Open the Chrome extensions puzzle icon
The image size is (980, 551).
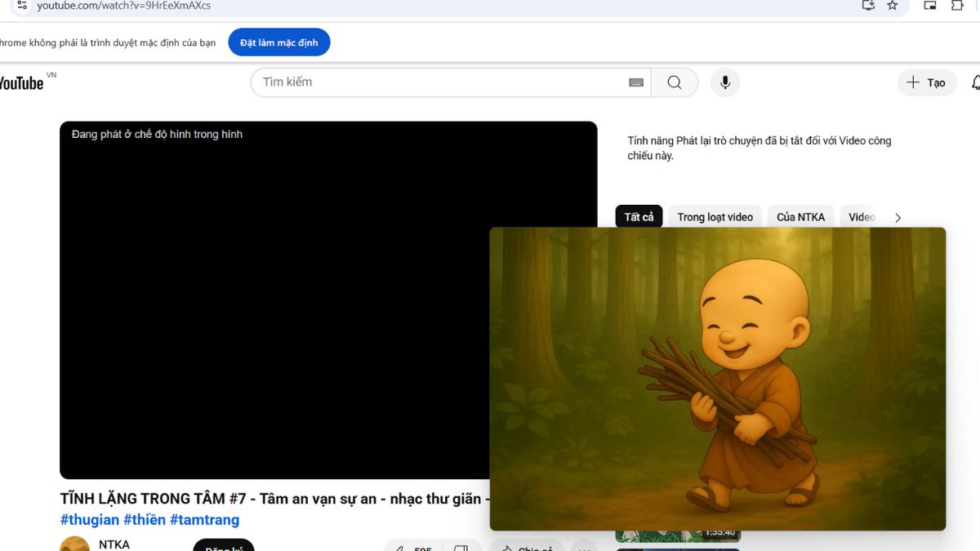pos(957,5)
